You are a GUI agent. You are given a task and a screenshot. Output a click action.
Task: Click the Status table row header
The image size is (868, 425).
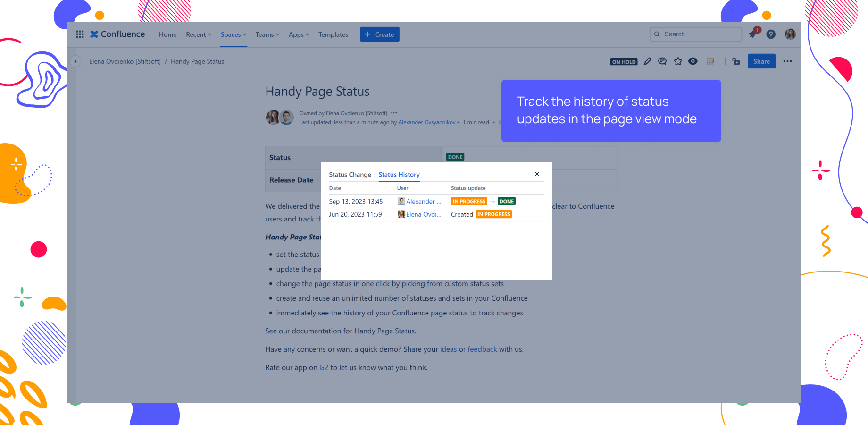coord(353,158)
